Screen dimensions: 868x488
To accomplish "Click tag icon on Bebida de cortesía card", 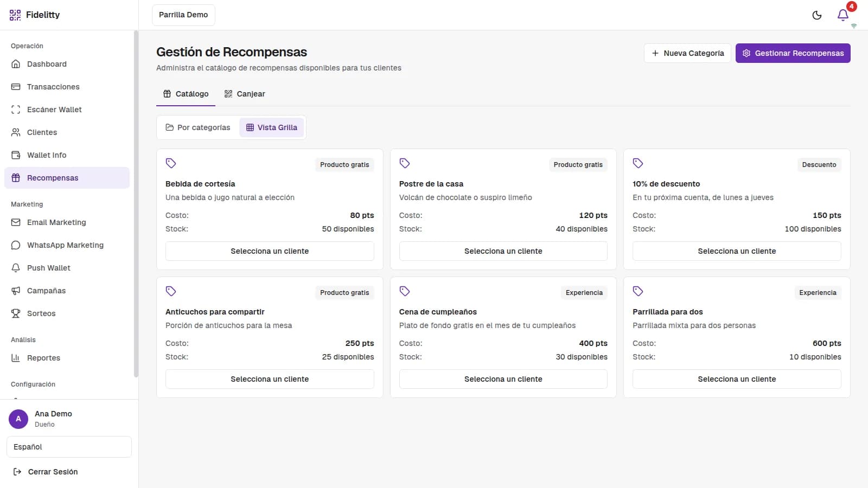I will 171,163.
